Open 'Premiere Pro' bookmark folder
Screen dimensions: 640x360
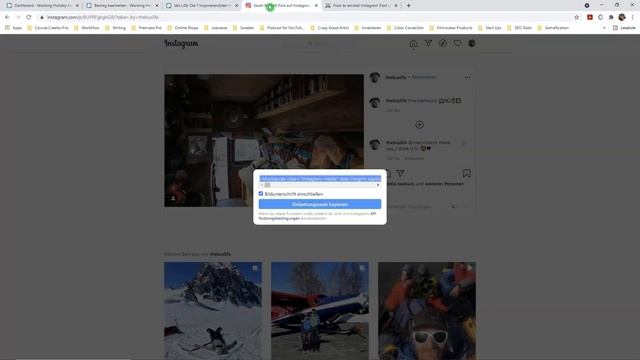click(146, 28)
